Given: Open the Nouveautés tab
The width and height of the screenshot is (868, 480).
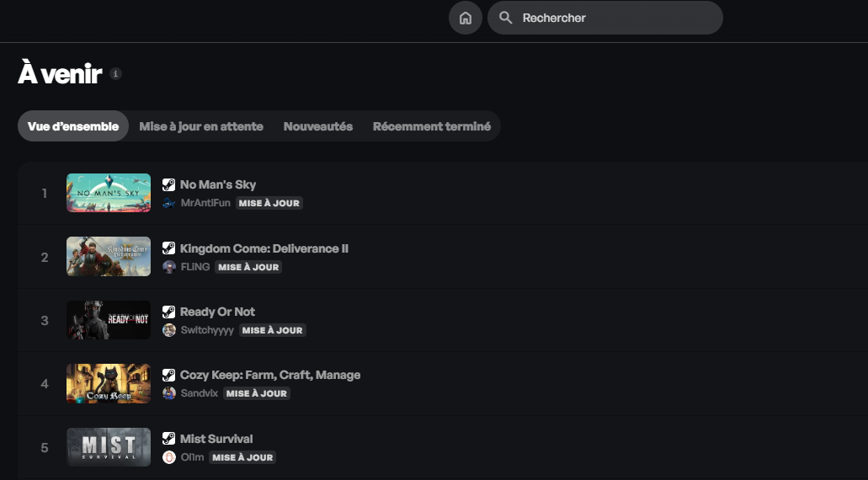Looking at the screenshot, I should coord(318,126).
